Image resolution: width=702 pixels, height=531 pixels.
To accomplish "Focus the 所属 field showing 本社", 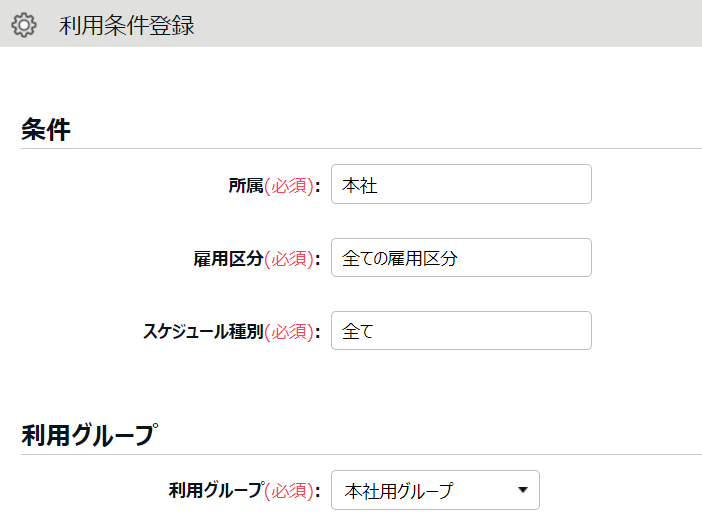I will [x=461, y=184].
